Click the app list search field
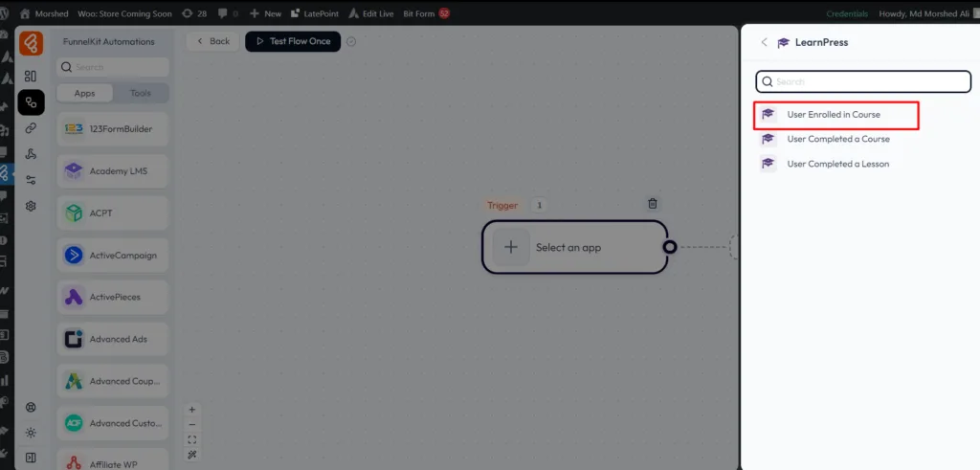 click(113, 67)
